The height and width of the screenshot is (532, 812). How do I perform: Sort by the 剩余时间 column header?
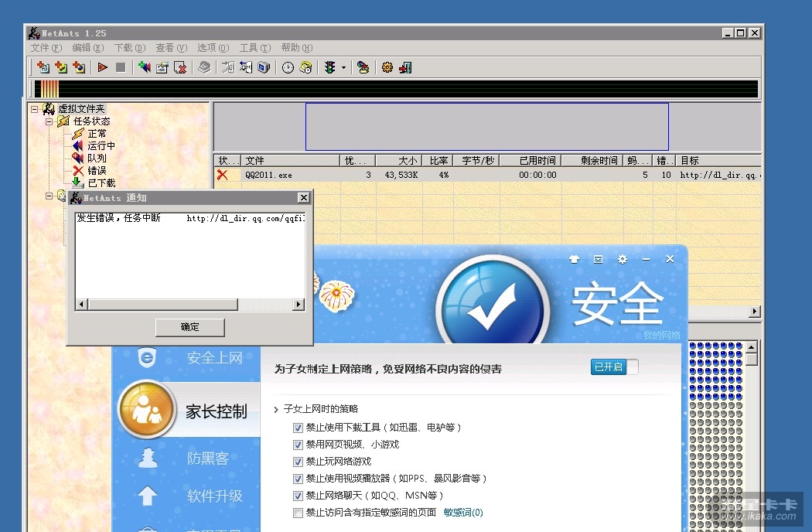pyautogui.click(x=592, y=161)
